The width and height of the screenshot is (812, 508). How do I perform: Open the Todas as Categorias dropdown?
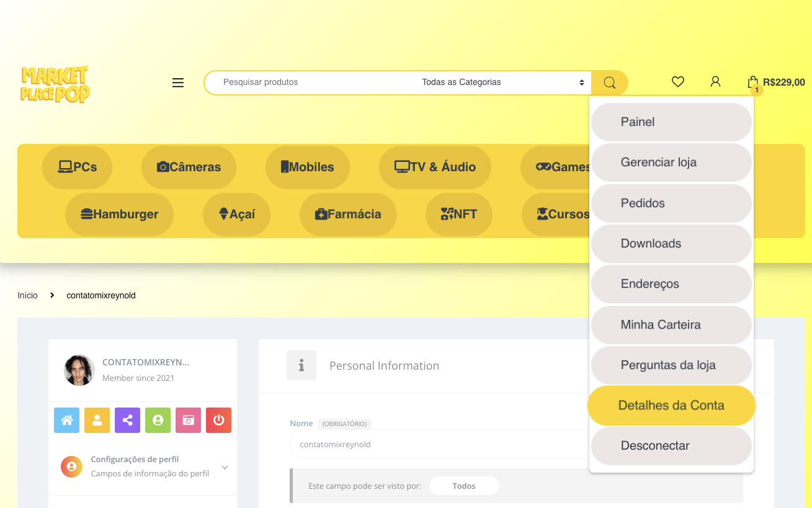click(502, 82)
